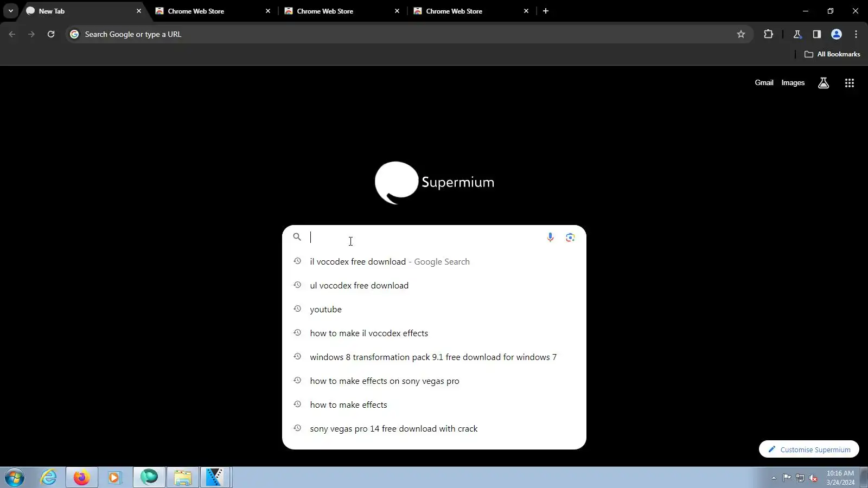This screenshot has width=868, height=488.
Task: Select sony vegas pro 14 free download suggestion
Action: 434,428
